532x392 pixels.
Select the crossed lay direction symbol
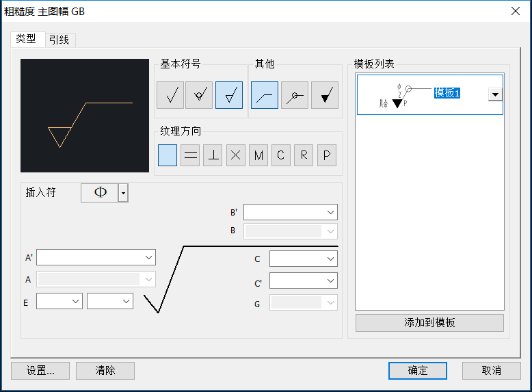pos(236,155)
